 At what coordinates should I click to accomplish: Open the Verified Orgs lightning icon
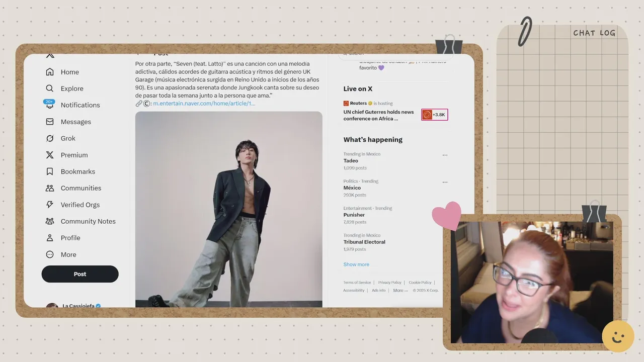[x=50, y=205]
